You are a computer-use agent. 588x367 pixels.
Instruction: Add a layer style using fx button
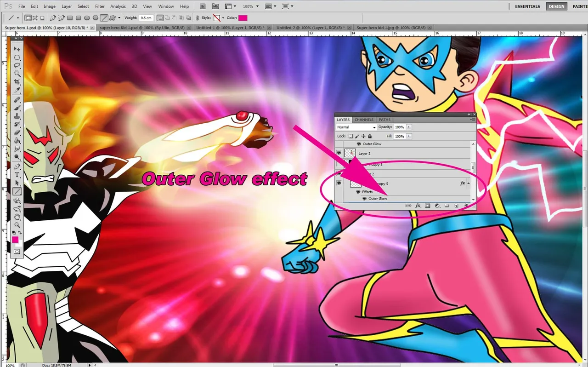point(418,206)
